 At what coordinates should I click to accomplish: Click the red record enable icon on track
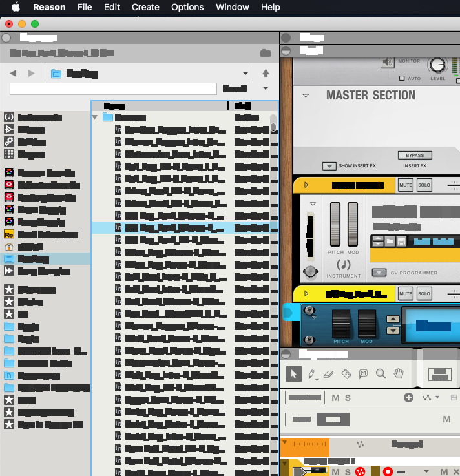pyautogui.click(x=388, y=471)
